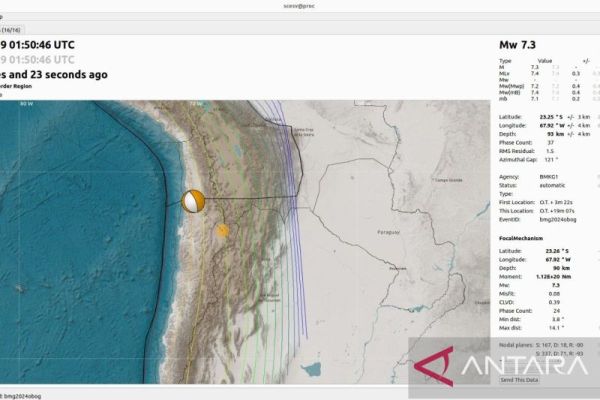Click the Nodal planes first line S: 167
Screen dimensions: 600x400
point(559,345)
